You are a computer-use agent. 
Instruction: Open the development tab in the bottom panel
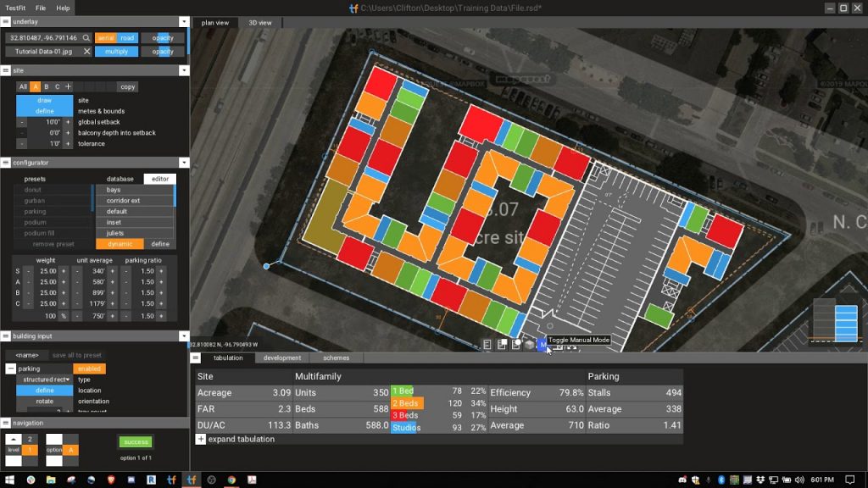click(282, 358)
